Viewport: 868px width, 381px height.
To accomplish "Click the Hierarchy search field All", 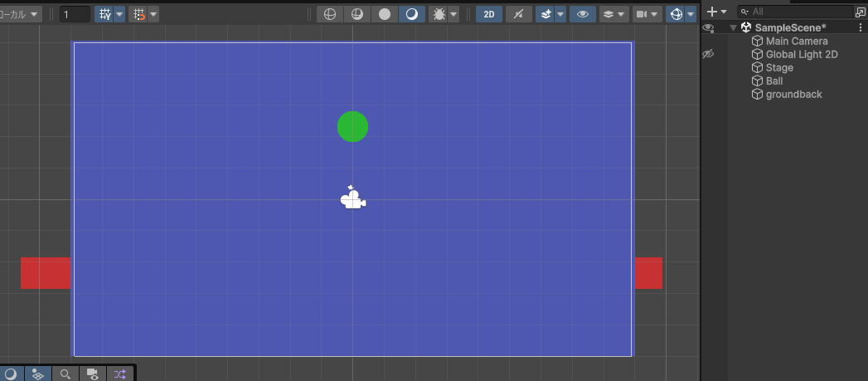I will tap(794, 12).
